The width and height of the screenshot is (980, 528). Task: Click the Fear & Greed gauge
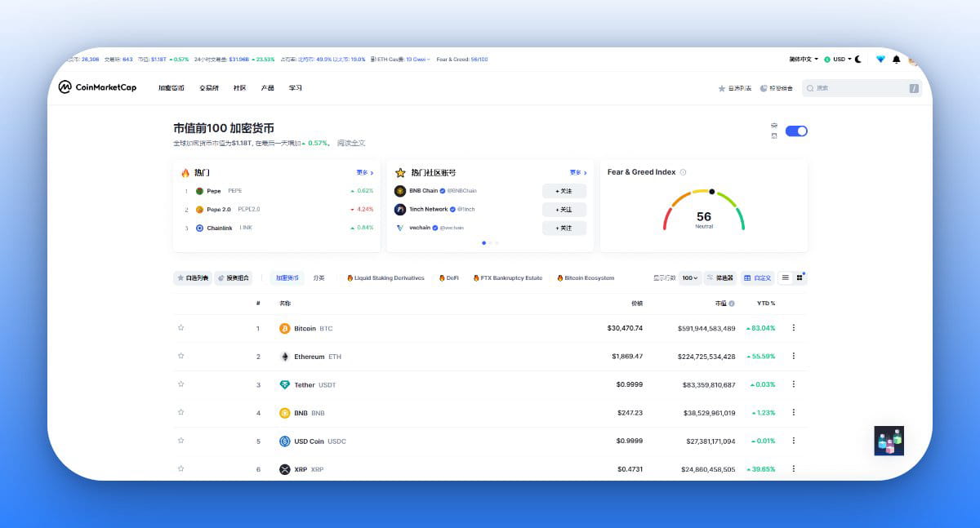(704, 211)
